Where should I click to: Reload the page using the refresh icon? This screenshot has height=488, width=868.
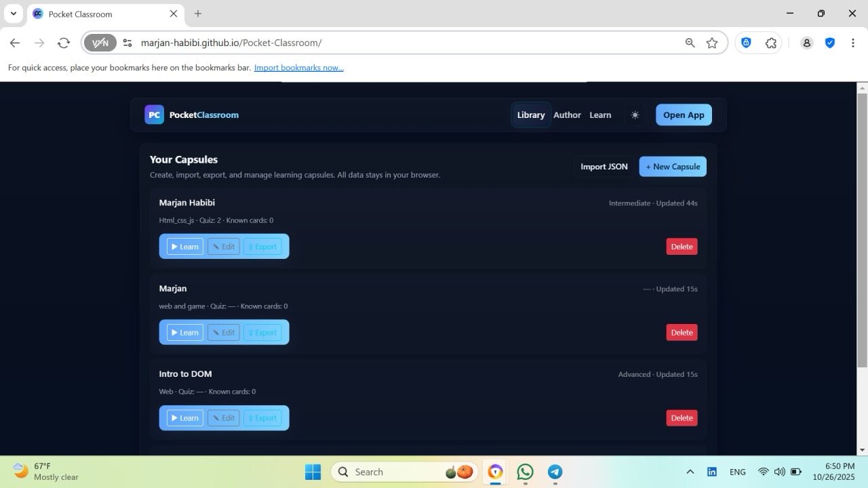coord(64,43)
